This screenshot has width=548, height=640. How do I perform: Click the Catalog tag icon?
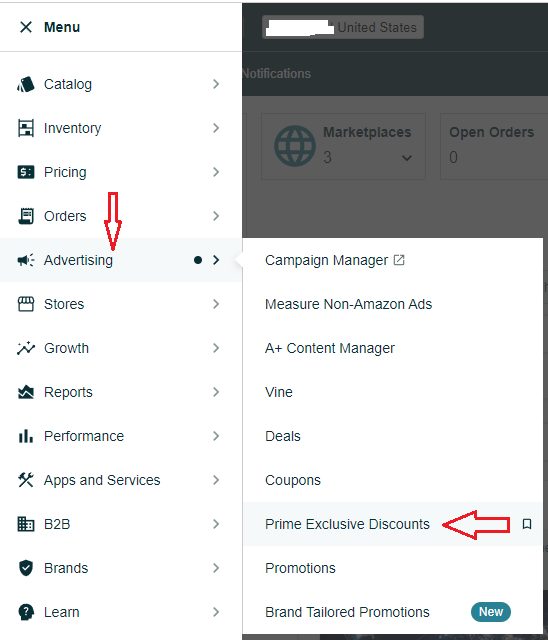26,84
